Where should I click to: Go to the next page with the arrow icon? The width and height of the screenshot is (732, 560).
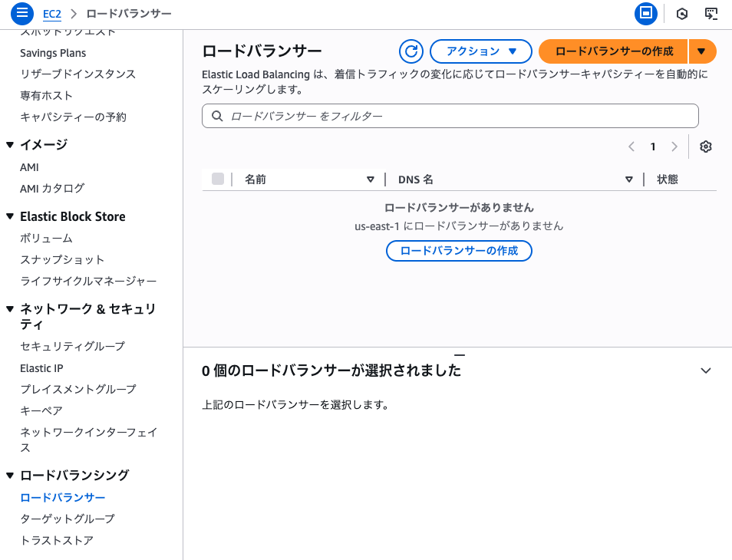tap(673, 147)
